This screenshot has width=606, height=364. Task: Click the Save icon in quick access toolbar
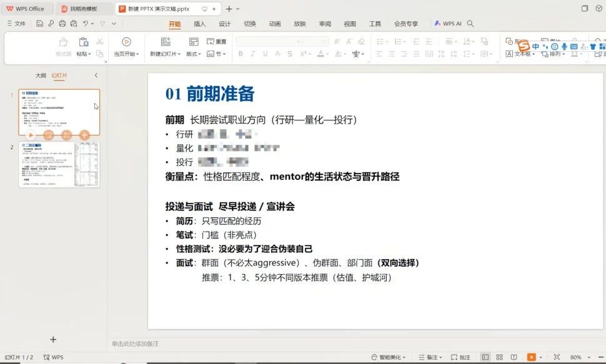[39, 24]
